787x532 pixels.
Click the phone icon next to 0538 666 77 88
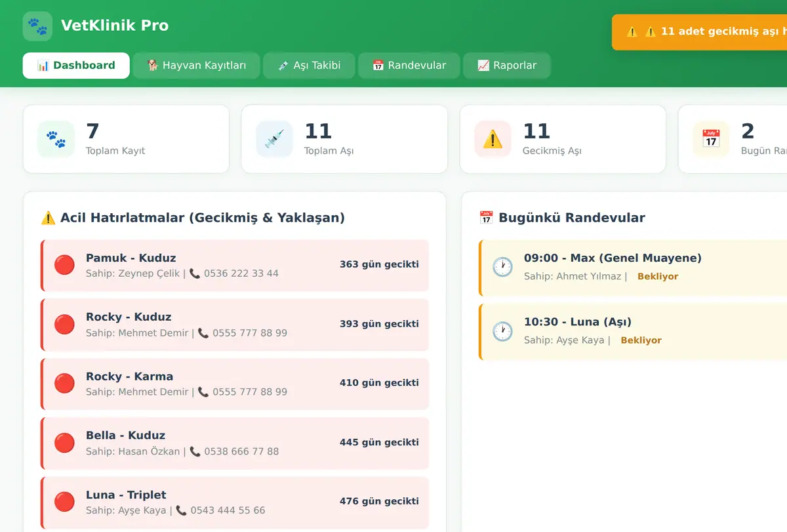(x=195, y=451)
